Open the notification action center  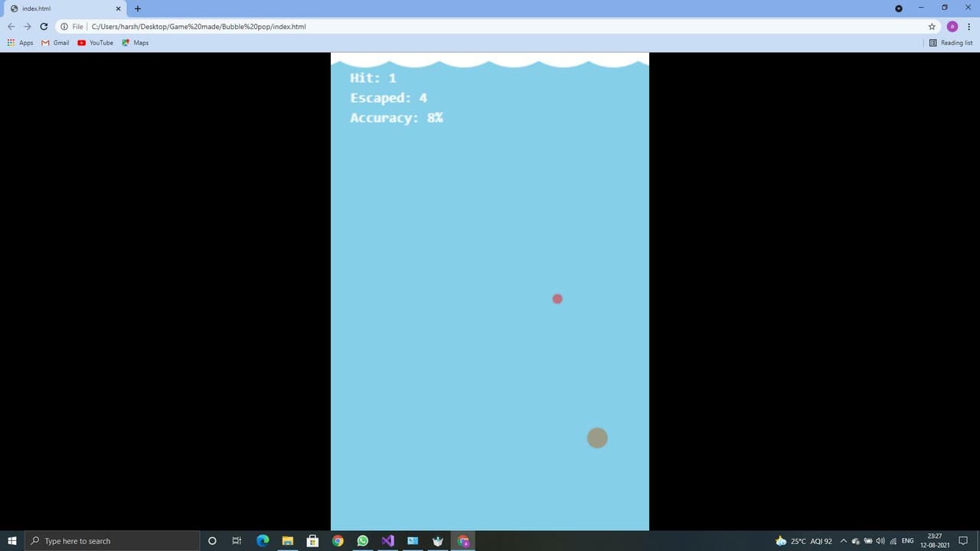point(964,541)
